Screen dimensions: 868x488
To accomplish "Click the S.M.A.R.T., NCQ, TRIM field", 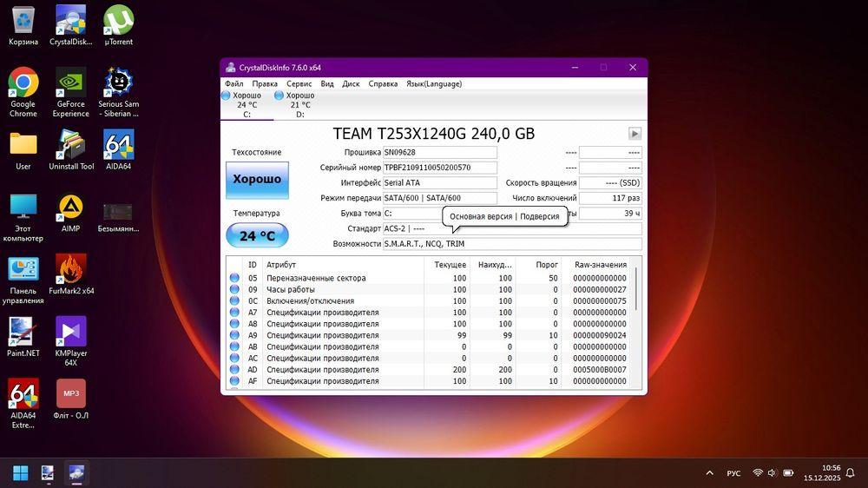I will point(512,244).
